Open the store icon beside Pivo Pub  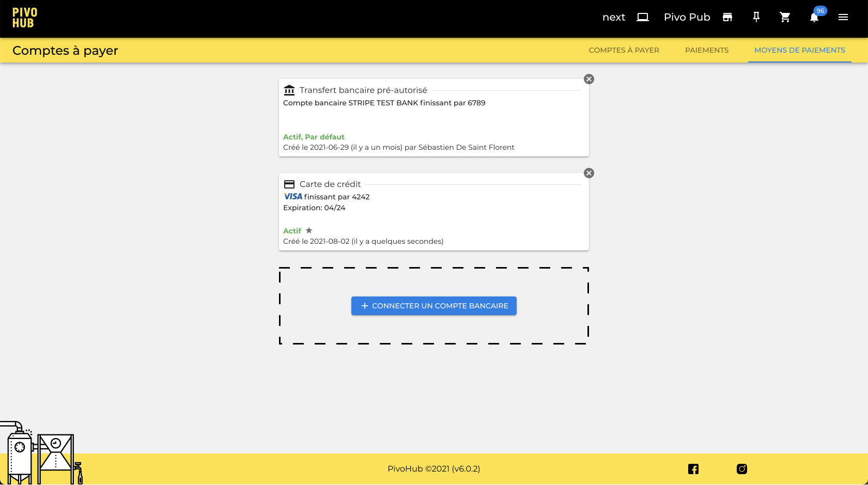click(x=727, y=17)
